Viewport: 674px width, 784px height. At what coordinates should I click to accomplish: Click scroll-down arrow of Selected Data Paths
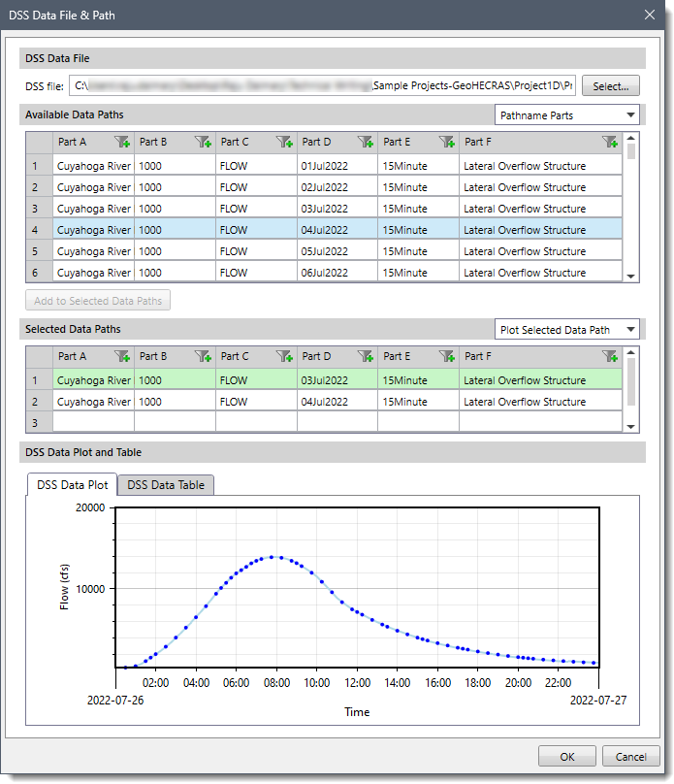coord(631,427)
